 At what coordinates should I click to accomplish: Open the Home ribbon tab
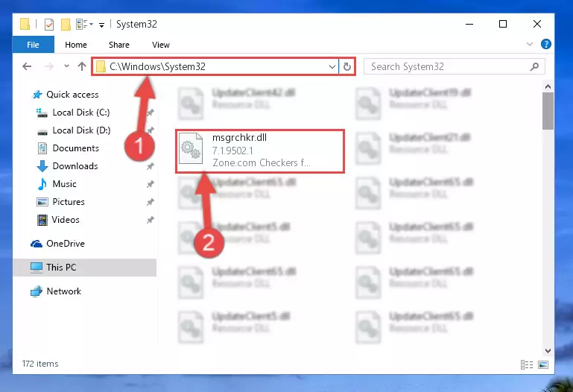click(76, 45)
